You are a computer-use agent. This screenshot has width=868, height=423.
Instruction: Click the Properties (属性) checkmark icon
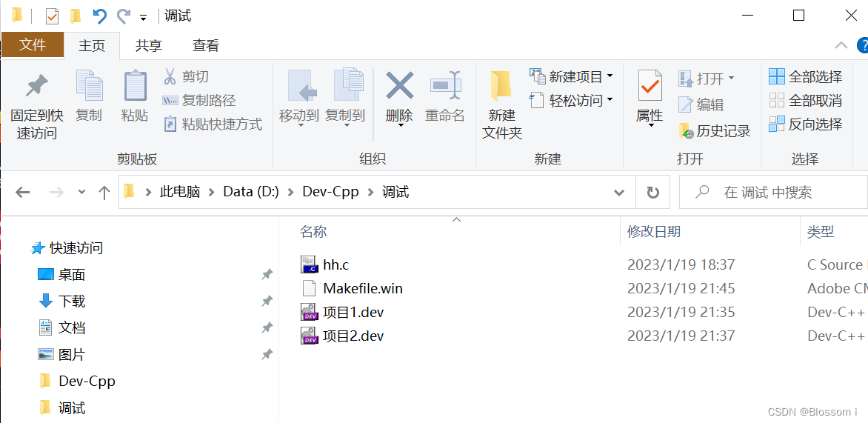tap(650, 87)
